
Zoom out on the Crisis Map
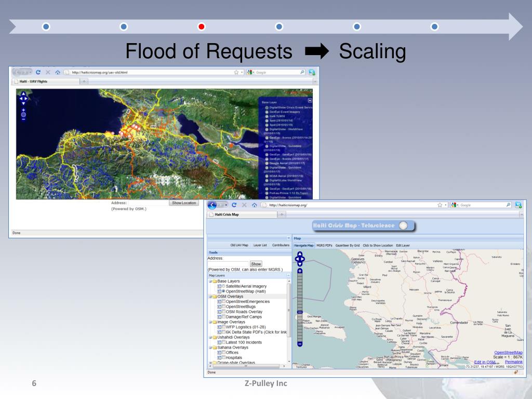click(300, 344)
